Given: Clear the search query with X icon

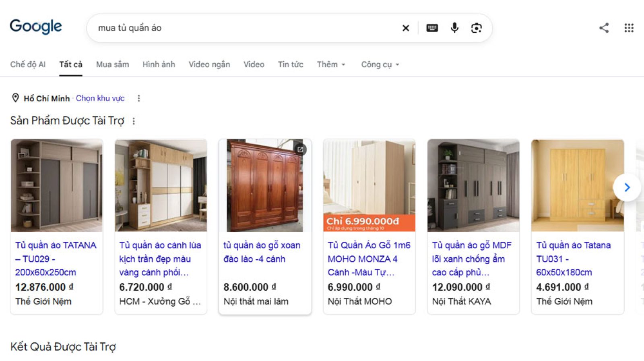Looking at the screenshot, I should pyautogui.click(x=406, y=28).
